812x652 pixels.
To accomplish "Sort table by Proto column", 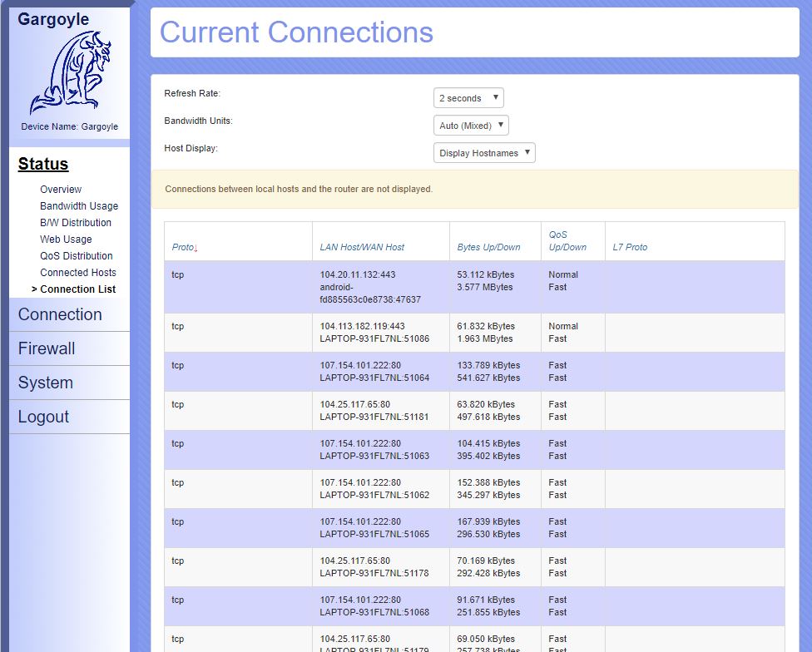I will point(185,247).
